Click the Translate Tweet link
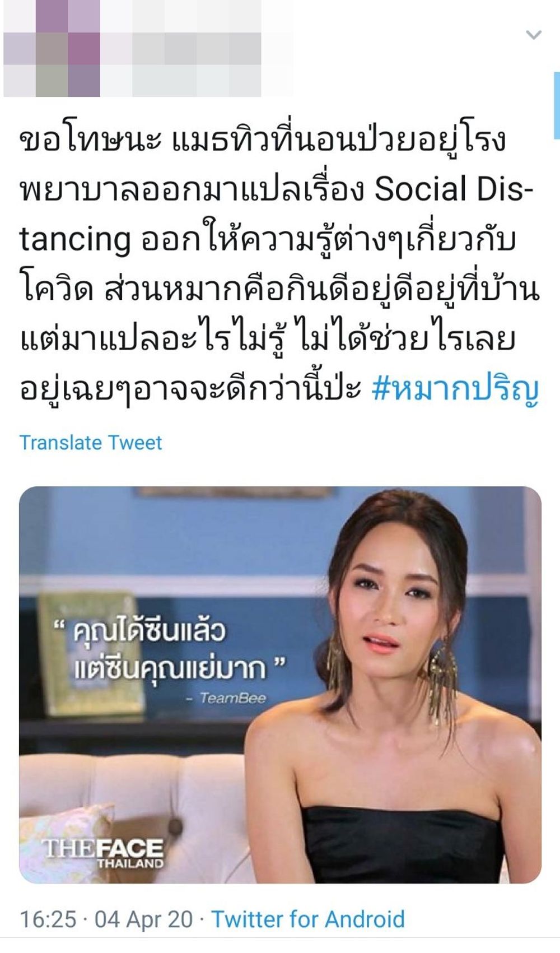 pyautogui.click(x=91, y=443)
